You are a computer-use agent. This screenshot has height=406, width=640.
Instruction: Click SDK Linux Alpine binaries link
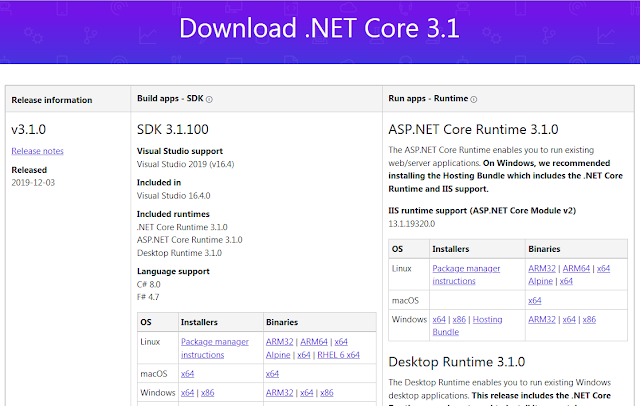(278, 355)
